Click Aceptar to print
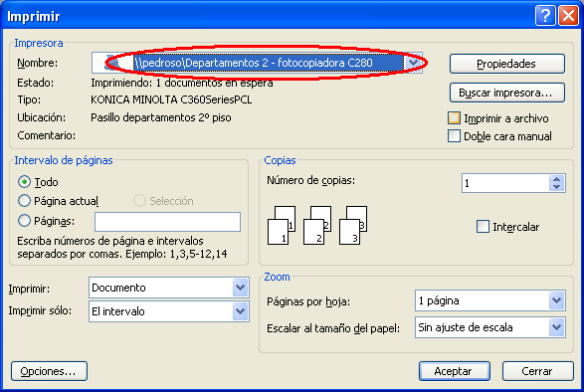The image size is (584, 392). 455,371
